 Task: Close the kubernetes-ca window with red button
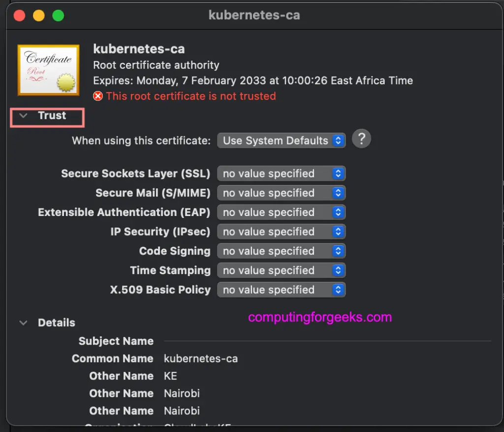coord(20,15)
